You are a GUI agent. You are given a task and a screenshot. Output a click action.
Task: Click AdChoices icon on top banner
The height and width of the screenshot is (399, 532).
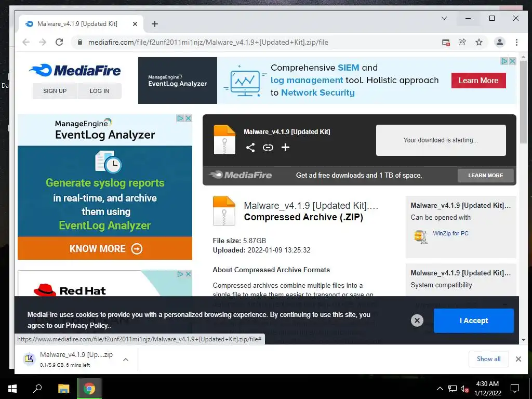[x=504, y=61]
